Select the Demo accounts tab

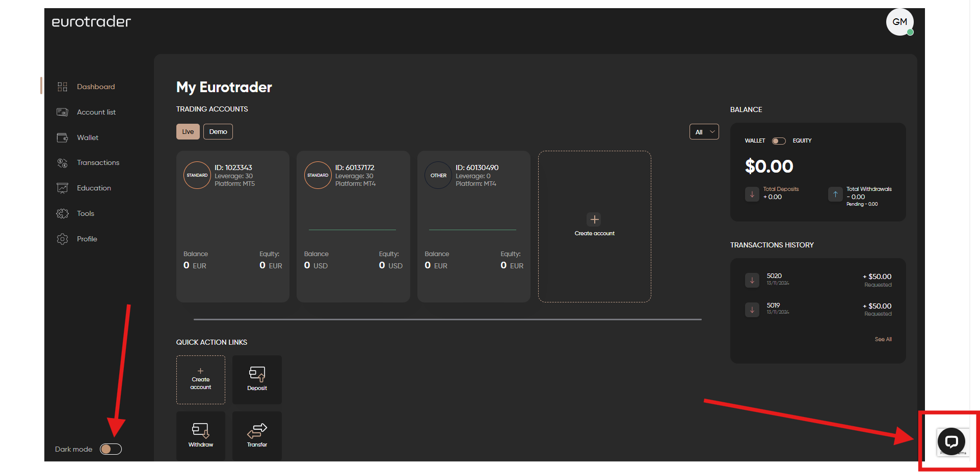(x=218, y=131)
